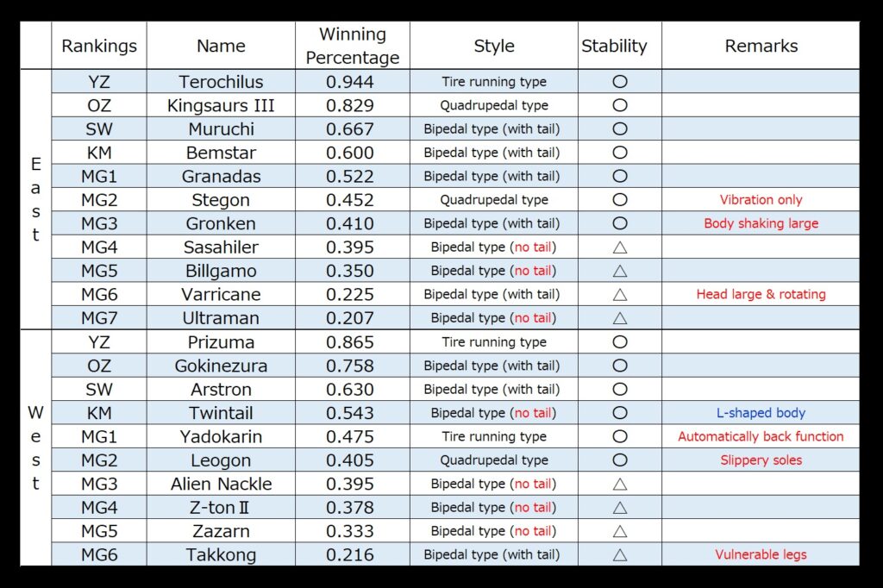
Task: Select the East group label cell
Action: [x=35, y=199]
